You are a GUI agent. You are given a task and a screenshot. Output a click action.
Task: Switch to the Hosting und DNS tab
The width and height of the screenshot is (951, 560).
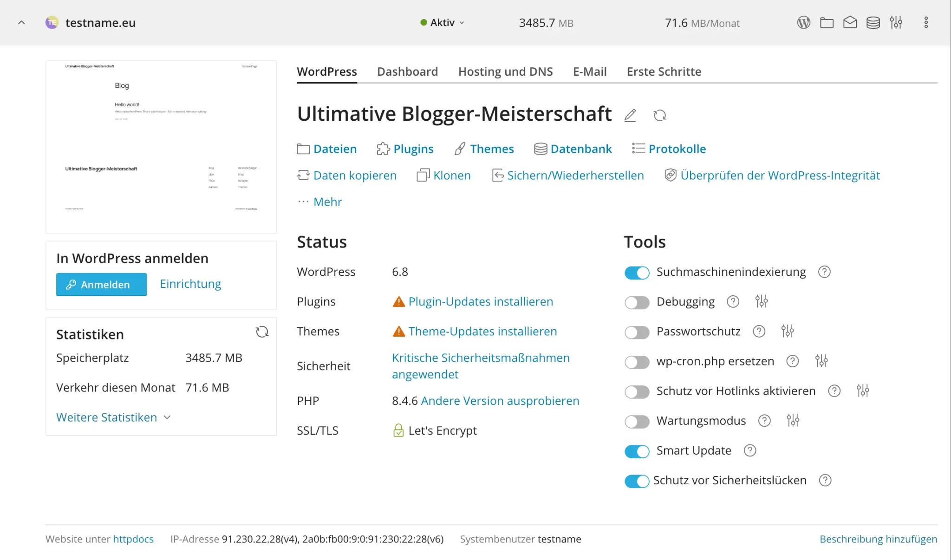(x=506, y=72)
